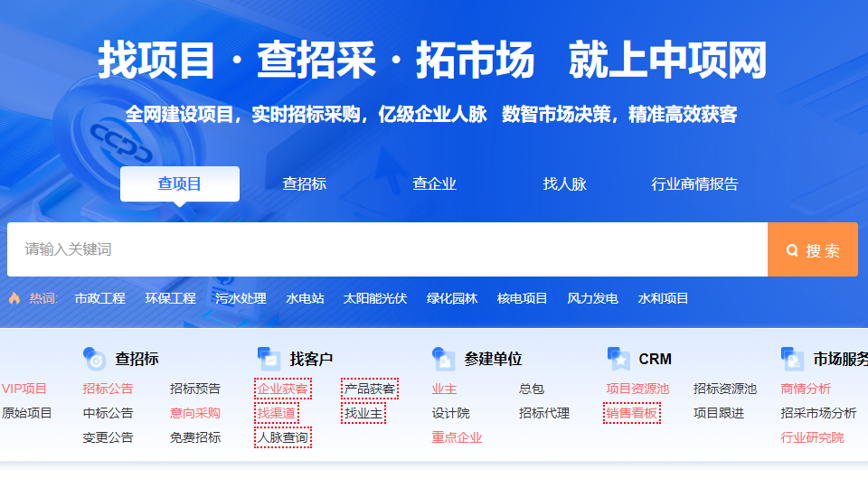This screenshot has height=488, width=868.
Task: Click the CRM section heading
Action: pos(656,359)
